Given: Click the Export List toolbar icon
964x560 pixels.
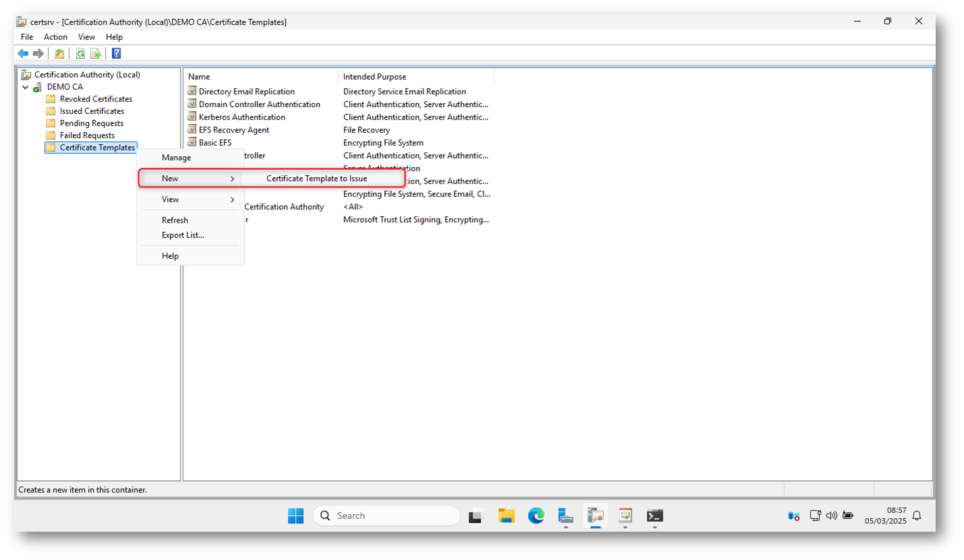Looking at the screenshot, I should coord(96,53).
